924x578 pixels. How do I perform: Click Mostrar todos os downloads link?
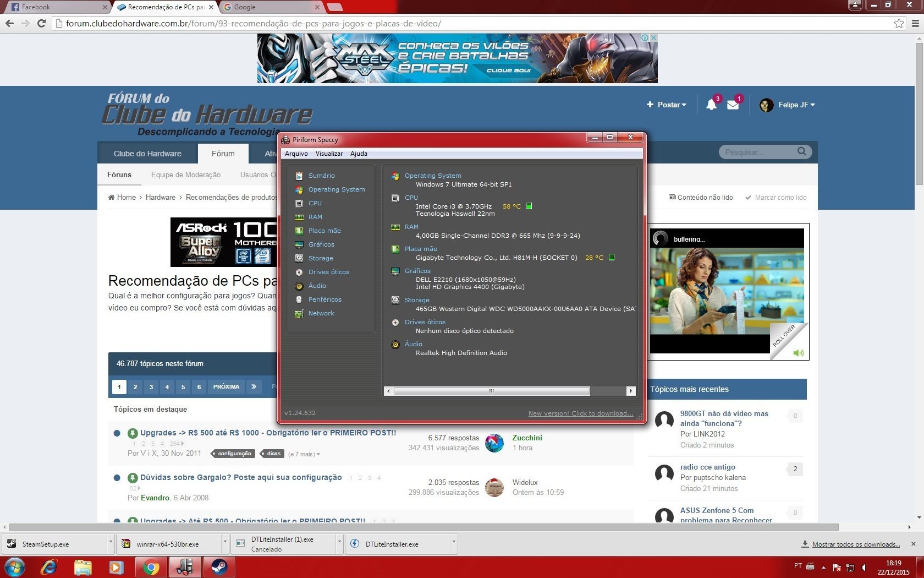click(851, 544)
